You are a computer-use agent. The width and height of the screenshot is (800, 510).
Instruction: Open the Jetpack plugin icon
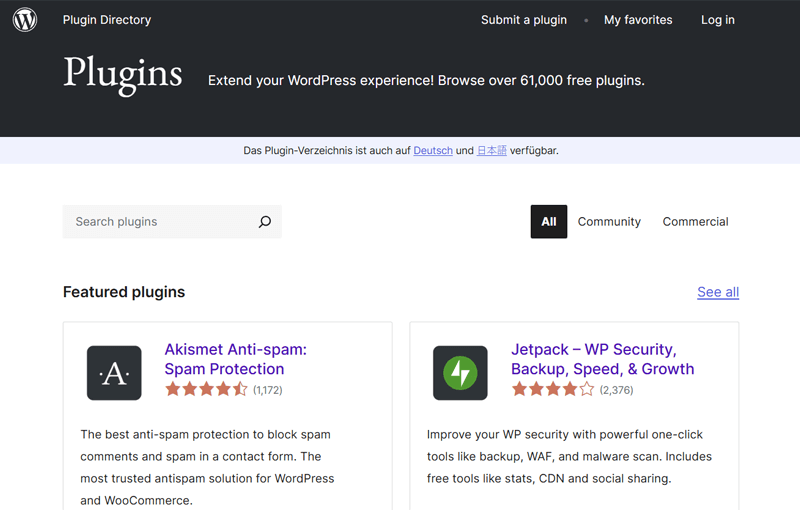coord(460,373)
